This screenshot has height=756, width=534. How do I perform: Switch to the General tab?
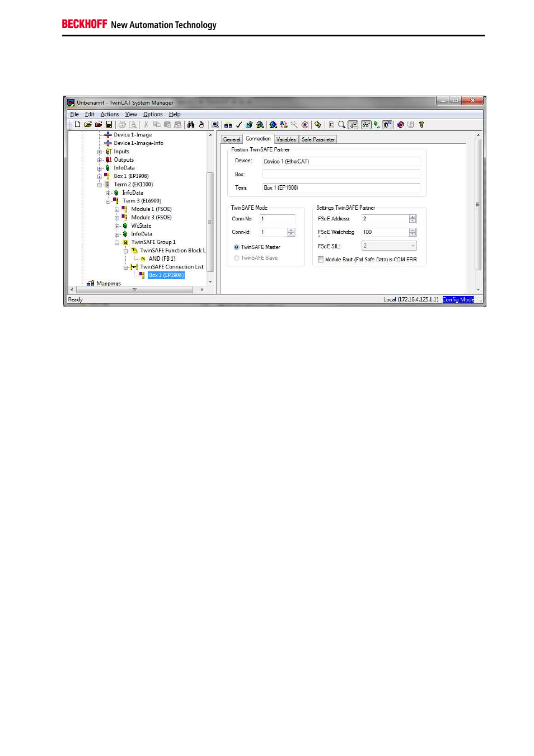232,140
